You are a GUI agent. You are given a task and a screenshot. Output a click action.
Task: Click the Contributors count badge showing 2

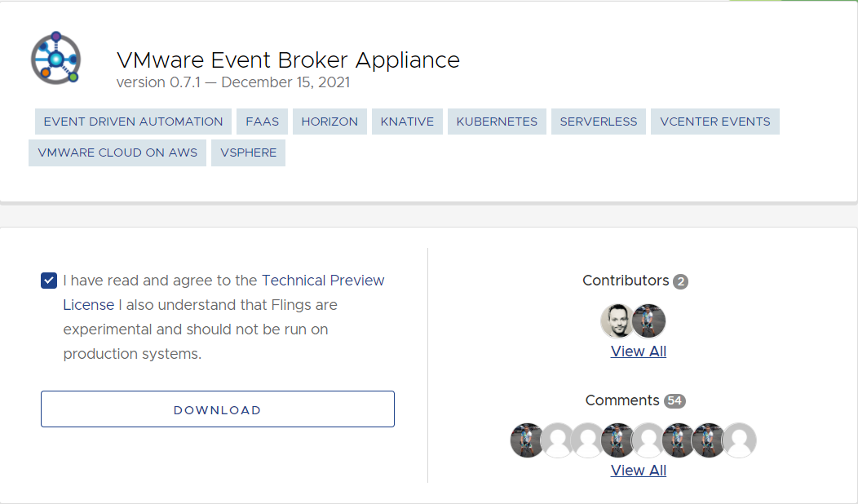coord(681,281)
